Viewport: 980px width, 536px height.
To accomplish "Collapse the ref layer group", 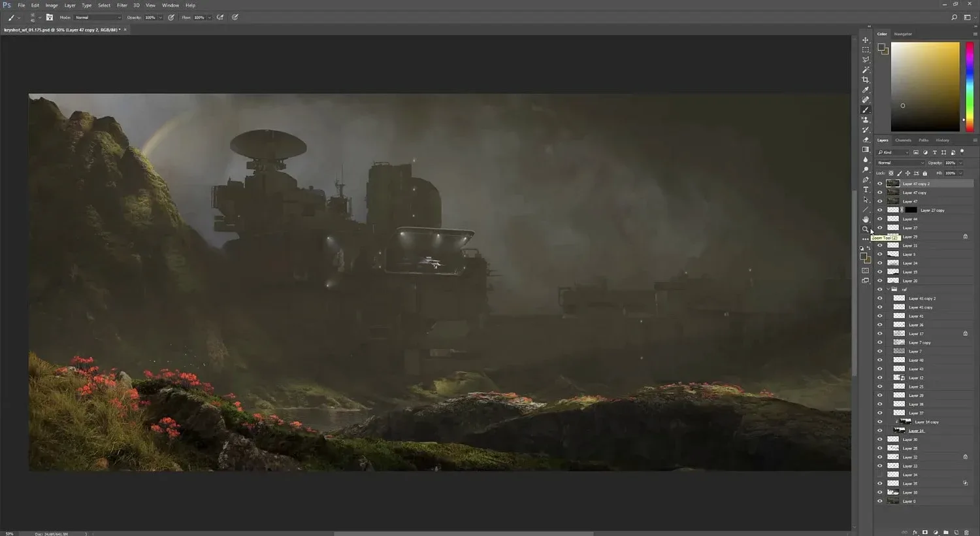I will (x=888, y=290).
